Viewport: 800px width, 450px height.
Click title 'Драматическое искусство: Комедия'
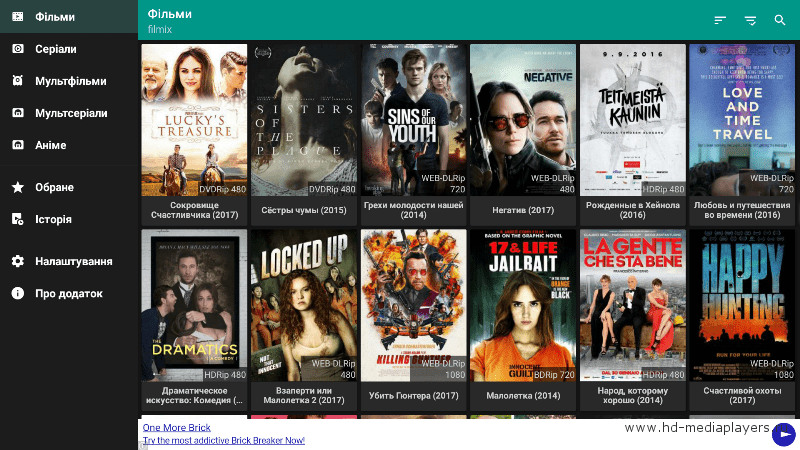pyautogui.click(x=194, y=395)
